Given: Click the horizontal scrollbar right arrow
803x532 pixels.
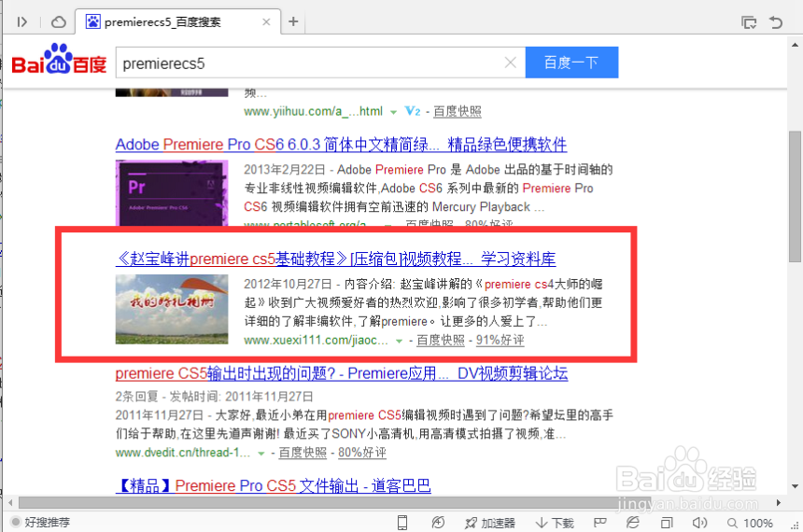Looking at the screenshot, I should (779, 503).
